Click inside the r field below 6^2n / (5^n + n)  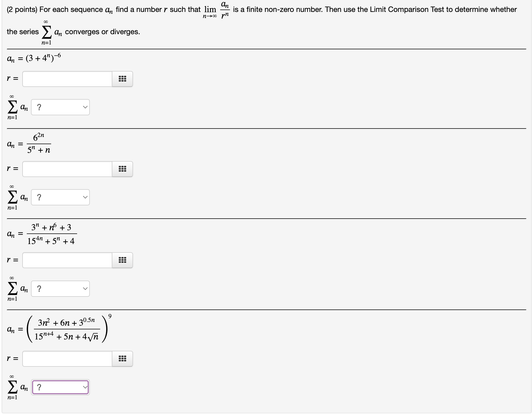pos(66,169)
